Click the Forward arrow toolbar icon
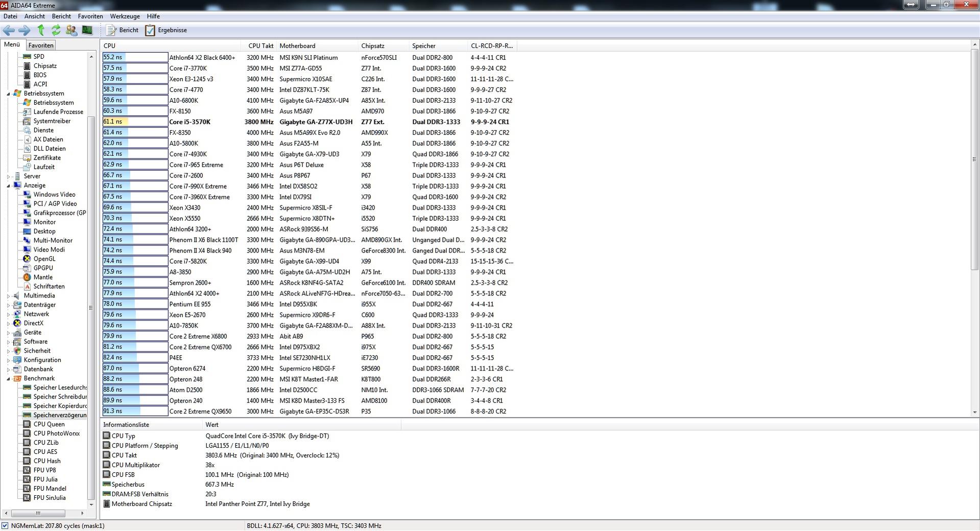 coord(25,30)
